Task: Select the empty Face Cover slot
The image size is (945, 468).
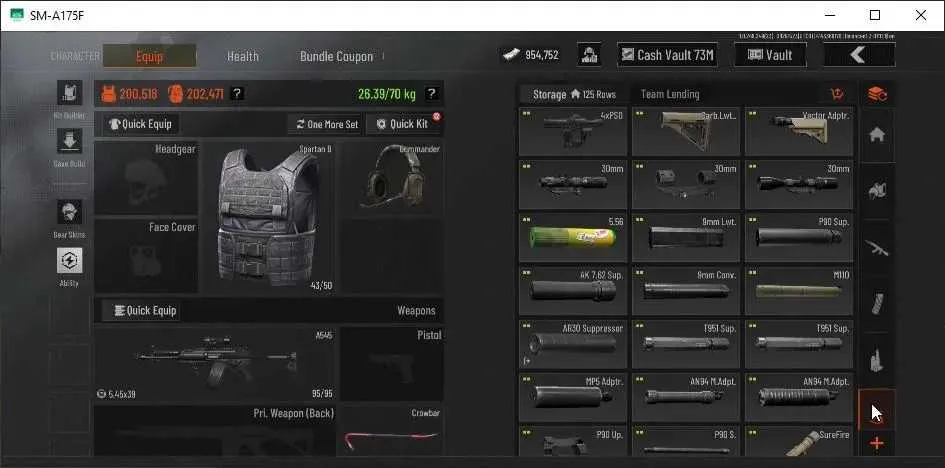Action: pyautogui.click(x=146, y=256)
